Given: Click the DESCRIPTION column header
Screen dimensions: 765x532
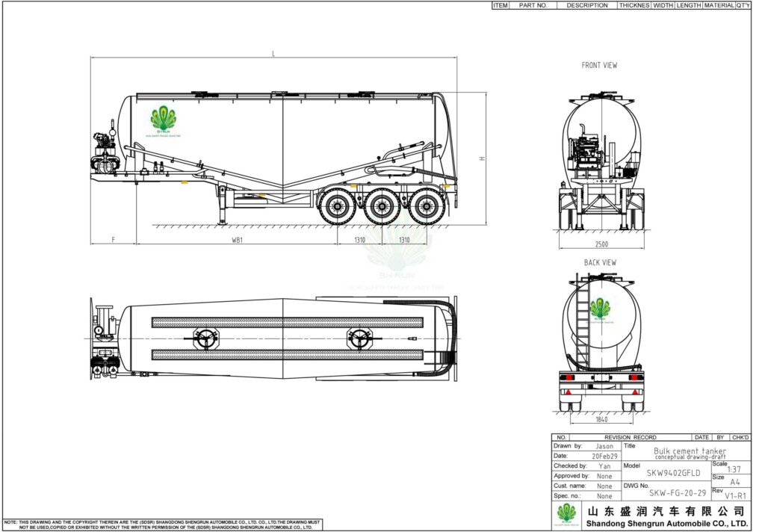Looking at the screenshot, I should coord(586,5).
